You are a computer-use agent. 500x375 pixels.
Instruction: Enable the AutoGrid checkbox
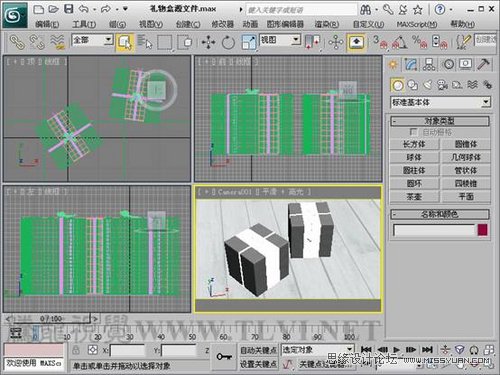(414, 132)
